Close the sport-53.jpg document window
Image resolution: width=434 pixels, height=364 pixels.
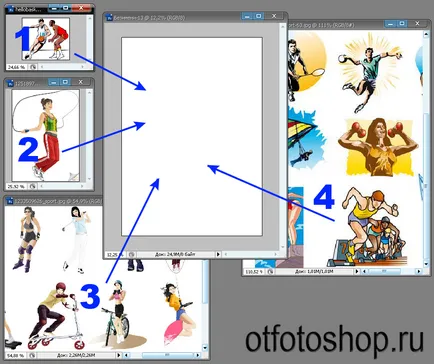tap(417, 23)
